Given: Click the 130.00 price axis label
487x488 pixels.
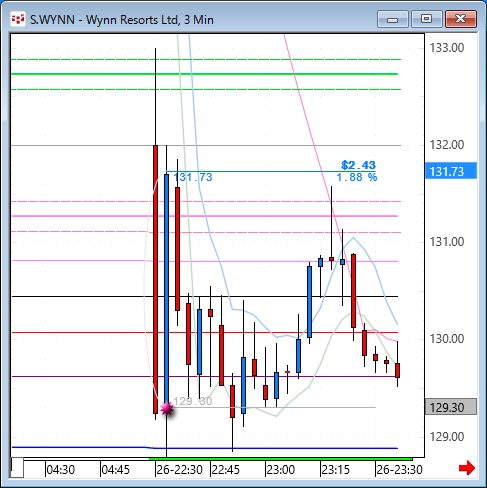Looking at the screenshot, I should (447, 339).
